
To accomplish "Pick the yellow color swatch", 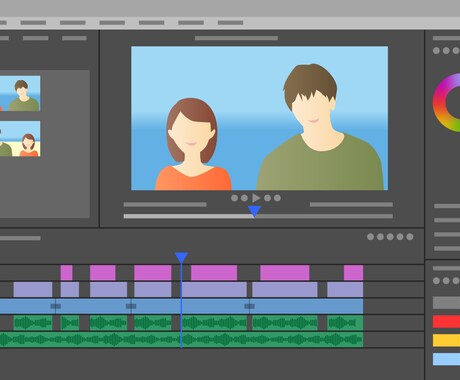I will [x=446, y=340].
